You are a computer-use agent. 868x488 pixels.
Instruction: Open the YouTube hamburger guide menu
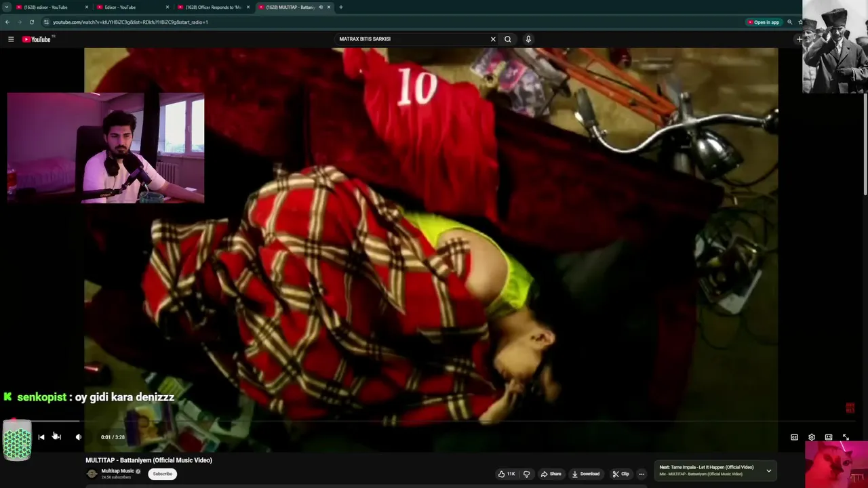click(11, 39)
